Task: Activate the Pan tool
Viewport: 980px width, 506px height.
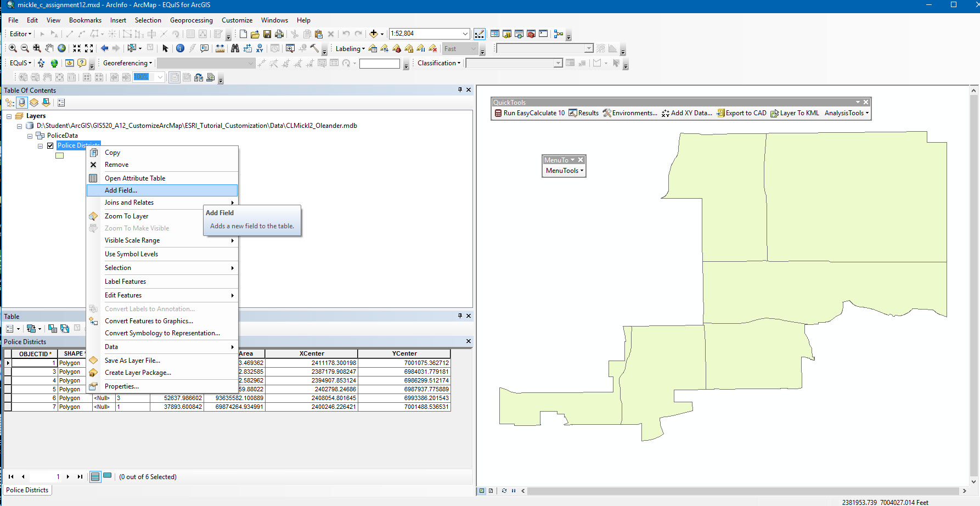Action: pos(49,48)
